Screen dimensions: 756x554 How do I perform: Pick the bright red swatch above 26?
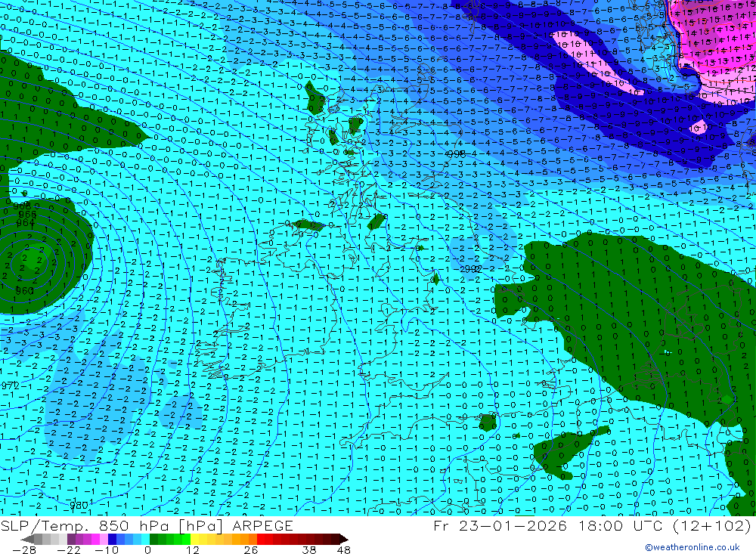(261, 539)
